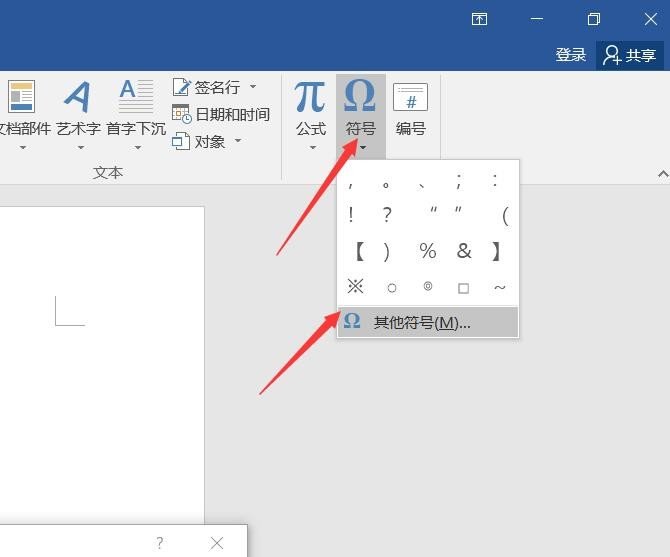The width and height of the screenshot is (670, 557).
Task: Click the Pi Equation icon
Action: [x=310, y=98]
